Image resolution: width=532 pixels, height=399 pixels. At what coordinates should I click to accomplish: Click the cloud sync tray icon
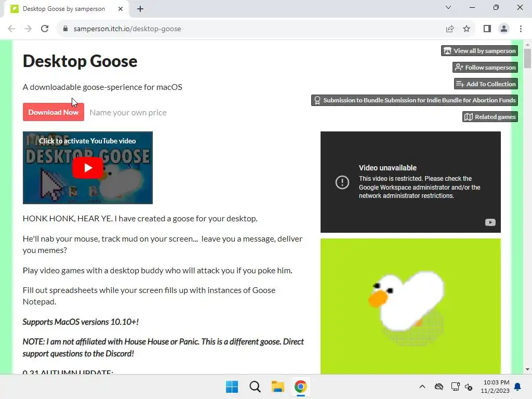pos(438,387)
